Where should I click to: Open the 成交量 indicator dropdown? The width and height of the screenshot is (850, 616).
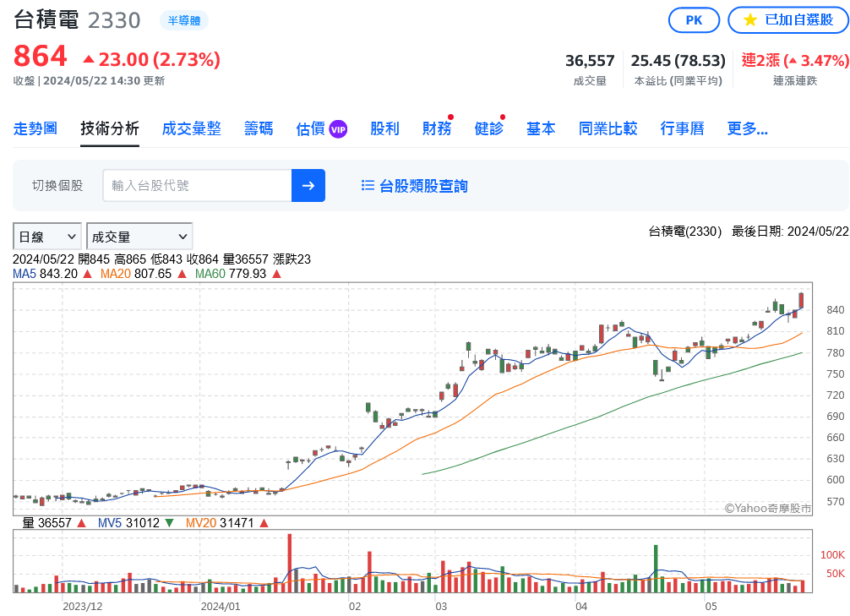pos(139,237)
